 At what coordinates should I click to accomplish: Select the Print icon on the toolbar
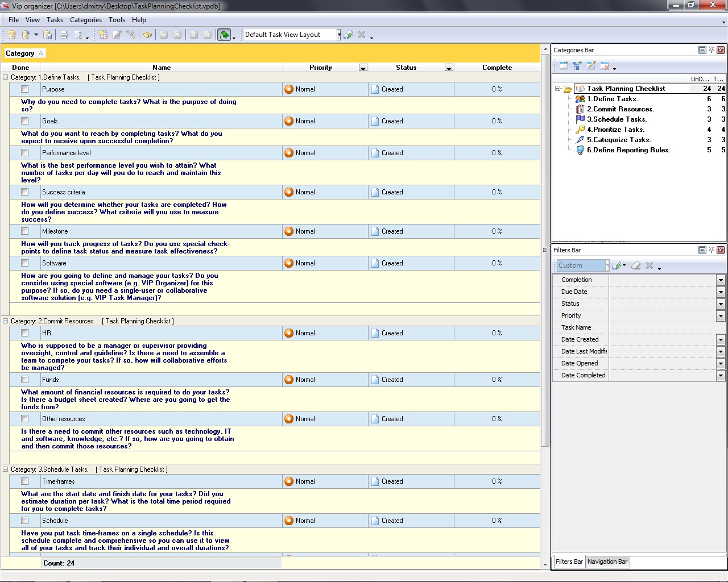coord(63,34)
